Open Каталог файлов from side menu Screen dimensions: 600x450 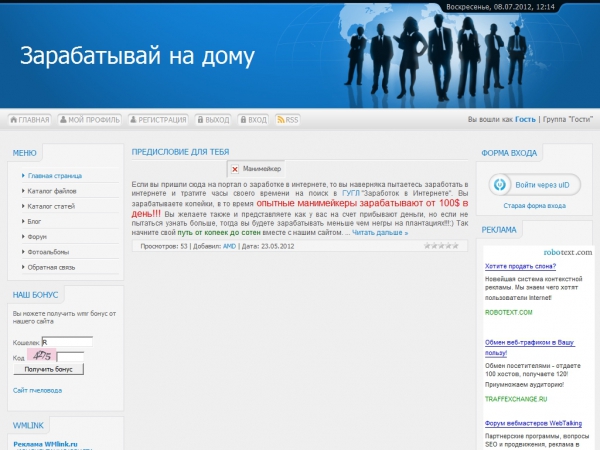(x=52, y=191)
